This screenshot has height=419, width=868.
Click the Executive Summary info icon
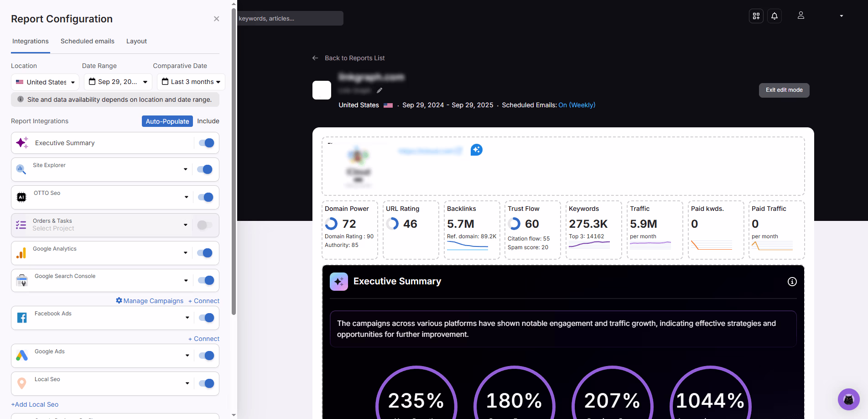[x=792, y=282]
